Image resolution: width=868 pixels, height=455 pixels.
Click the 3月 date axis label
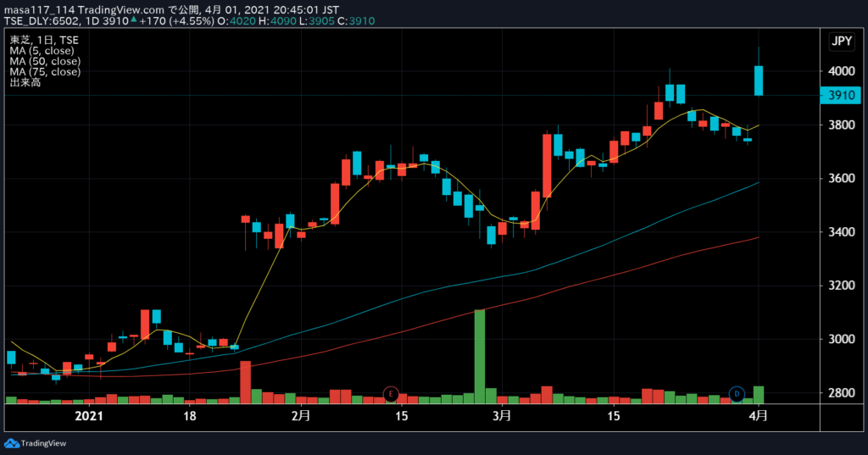tap(502, 416)
